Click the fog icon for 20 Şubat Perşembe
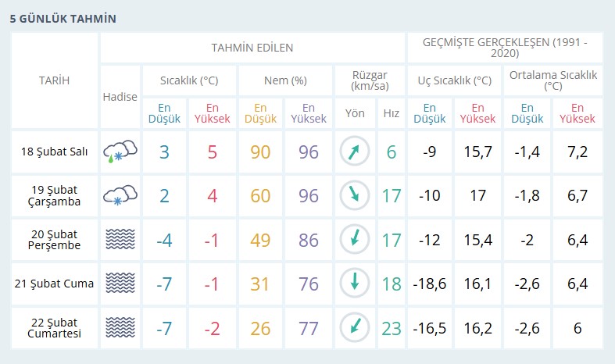615x364 pixels. (120, 239)
